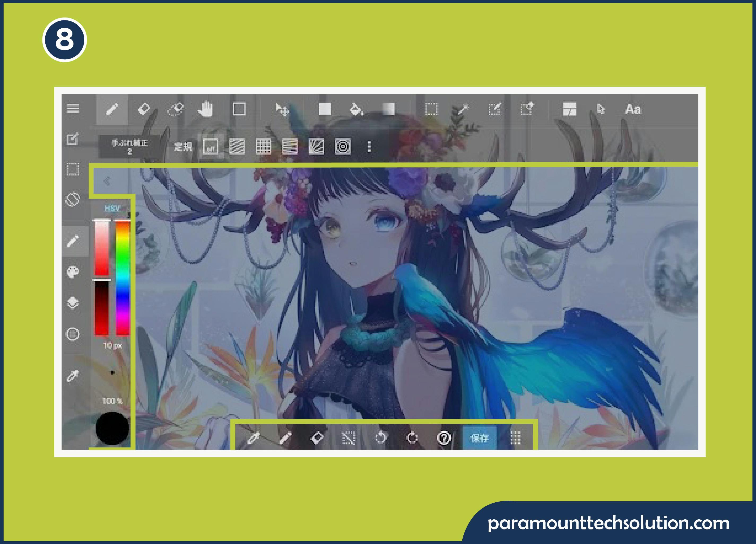Open the hamburger main menu
Screen dimensions: 756x544
pos(73,109)
